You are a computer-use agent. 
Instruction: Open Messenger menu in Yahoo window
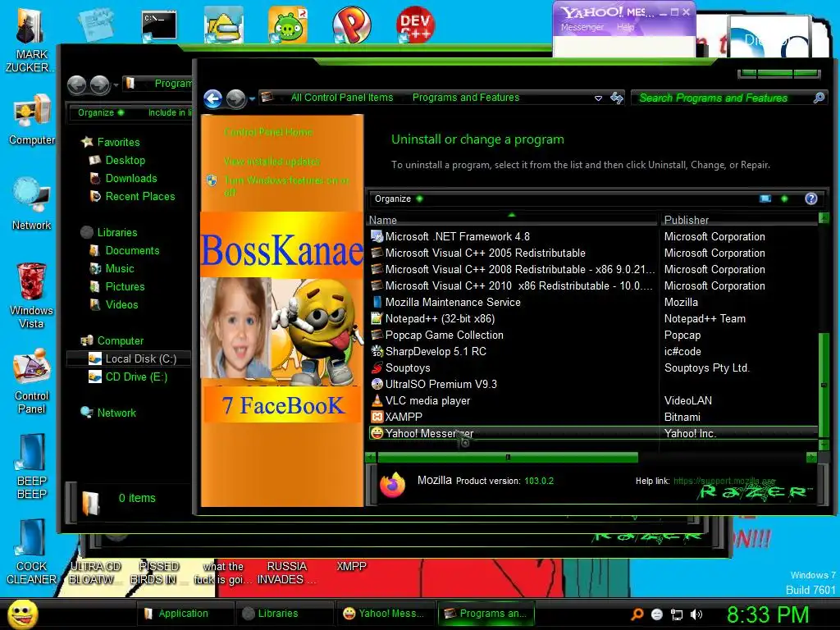(x=582, y=27)
